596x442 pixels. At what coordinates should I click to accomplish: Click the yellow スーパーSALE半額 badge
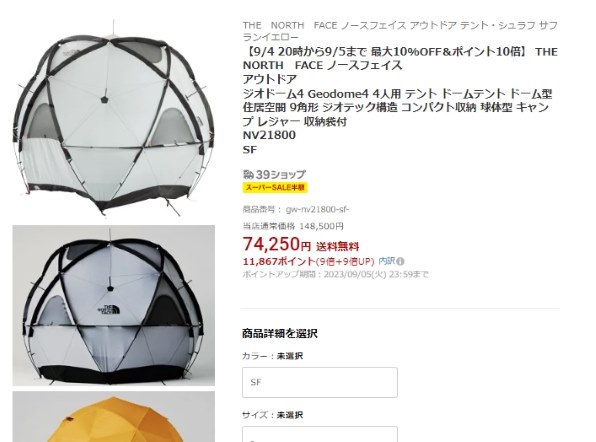[x=275, y=187]
